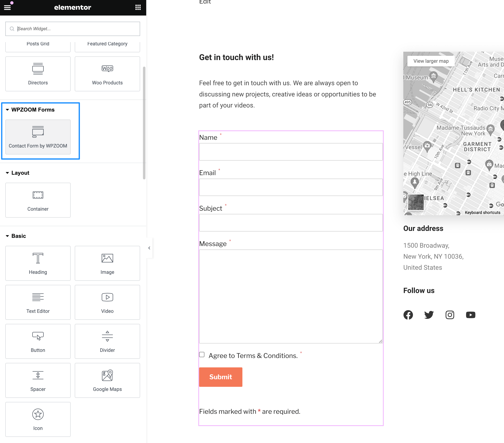The width and height of the screenshot is (504, 443).
Task: Select the Contact Form by WPZOOM widget
Action: [38, 137]
